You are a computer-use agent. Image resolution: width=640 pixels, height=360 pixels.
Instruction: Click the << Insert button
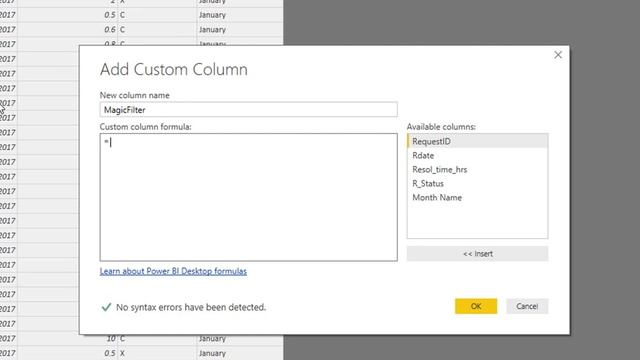(477, 253)
